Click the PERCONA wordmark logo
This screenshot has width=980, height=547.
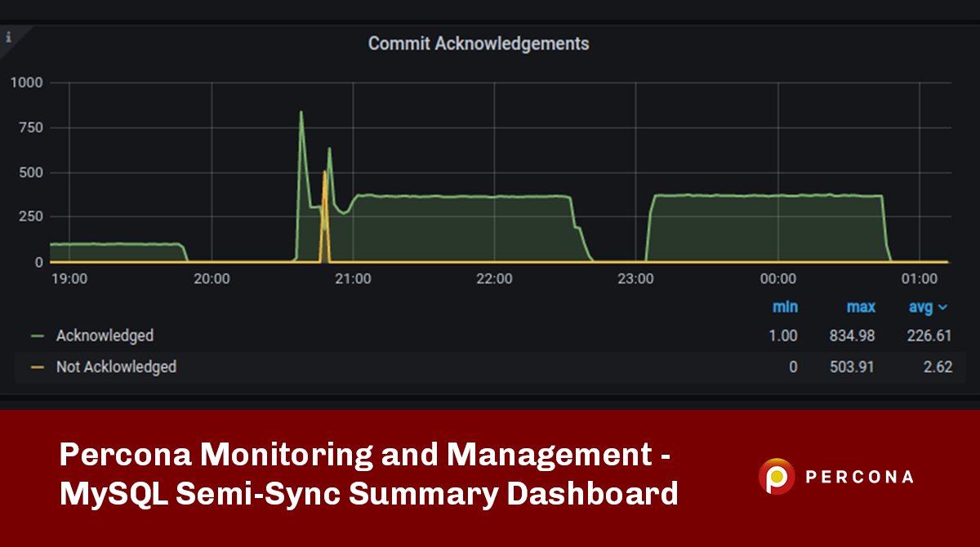[862, 477]
